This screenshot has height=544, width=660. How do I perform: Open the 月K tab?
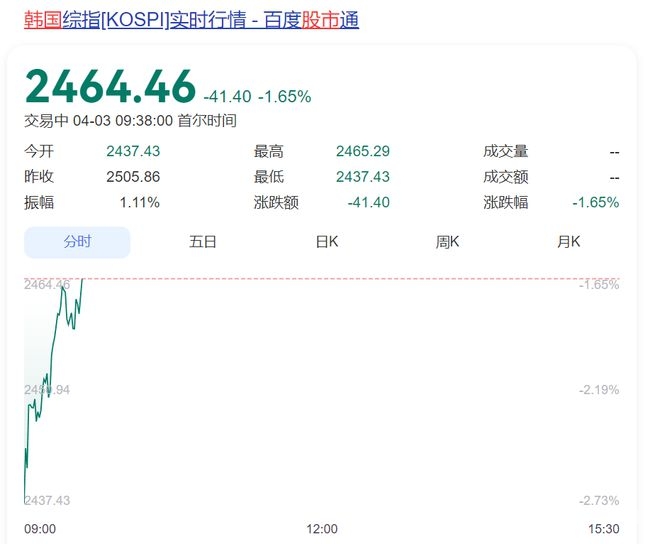[x=569, y=242]
